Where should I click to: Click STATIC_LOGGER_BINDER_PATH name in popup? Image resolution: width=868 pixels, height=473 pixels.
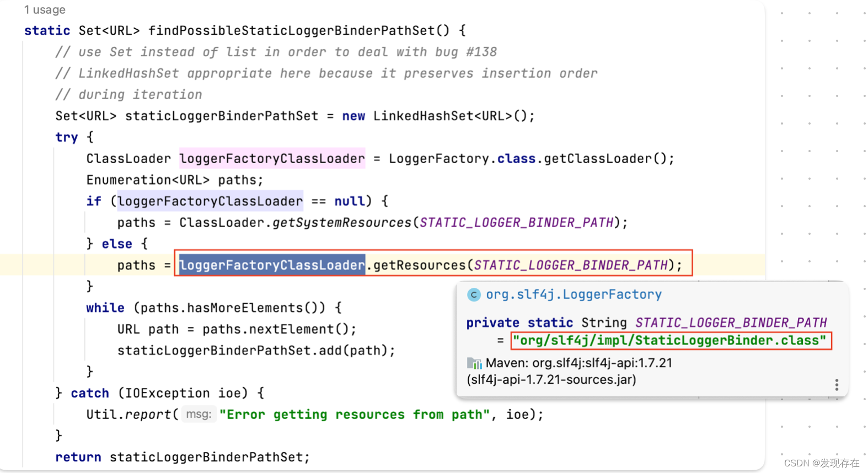(731, 322)
